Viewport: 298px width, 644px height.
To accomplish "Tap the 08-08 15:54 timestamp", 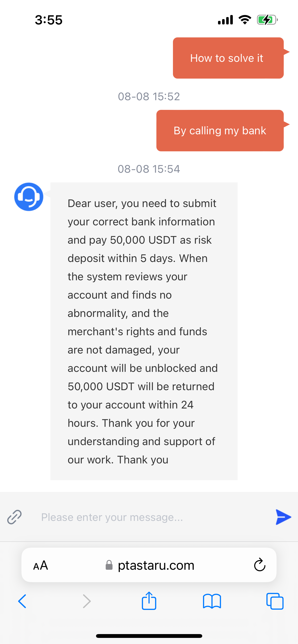I will (x=149, y=169).
